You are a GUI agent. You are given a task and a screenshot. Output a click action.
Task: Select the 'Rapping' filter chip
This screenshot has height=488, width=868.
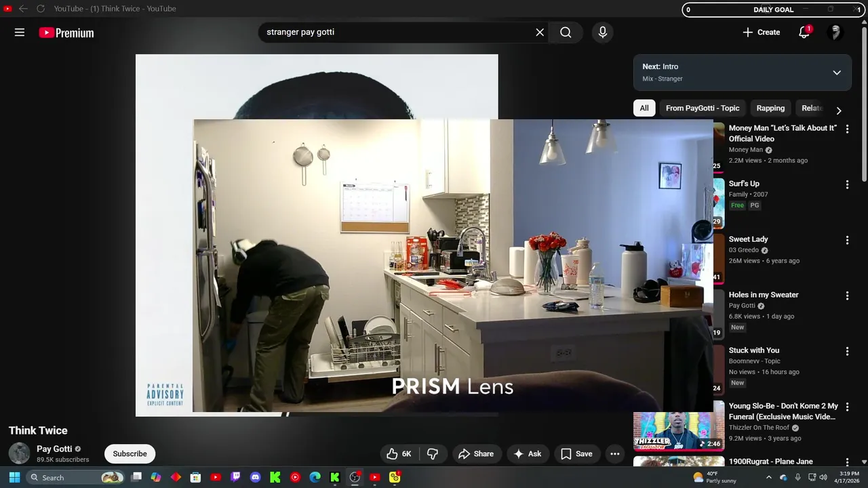770,108
